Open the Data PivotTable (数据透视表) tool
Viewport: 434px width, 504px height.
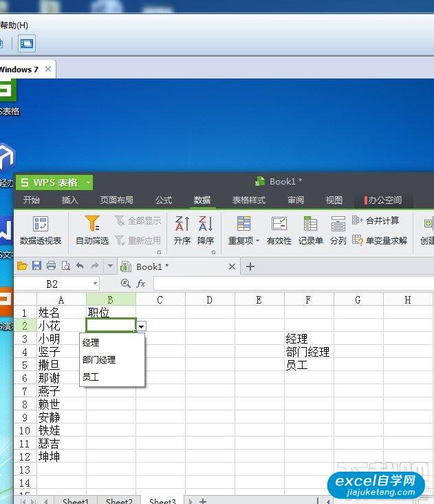[x=41, y=231]
